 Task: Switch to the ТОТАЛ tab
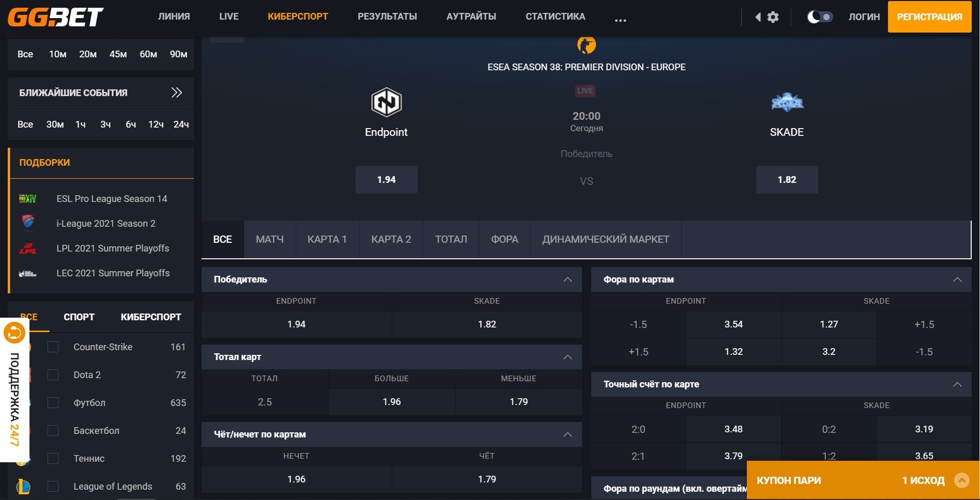click(x=451, y=239)
